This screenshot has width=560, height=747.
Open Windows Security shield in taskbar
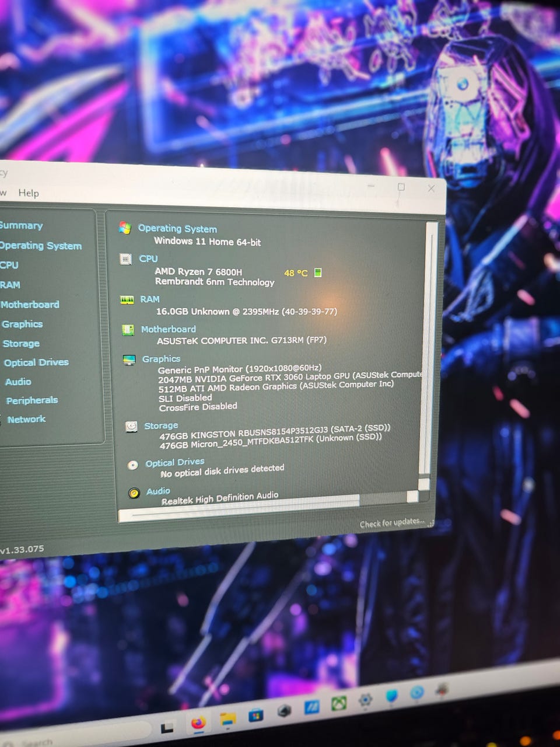click(391, 695)
